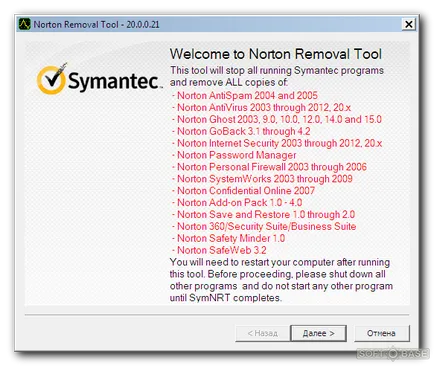Click 'Norton Add-on Pack 1.0 - 4.0' line
This screenshot has width=434, height=366.
point(237,203)
